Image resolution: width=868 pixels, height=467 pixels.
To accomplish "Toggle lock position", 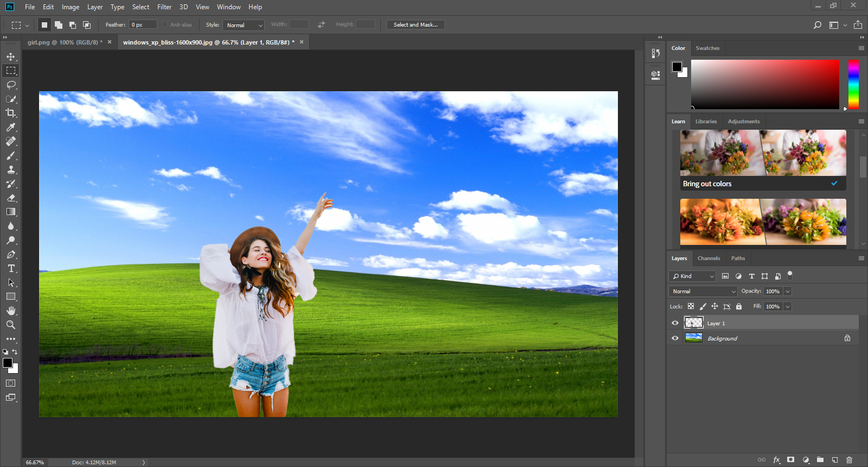I will [714, 306].
